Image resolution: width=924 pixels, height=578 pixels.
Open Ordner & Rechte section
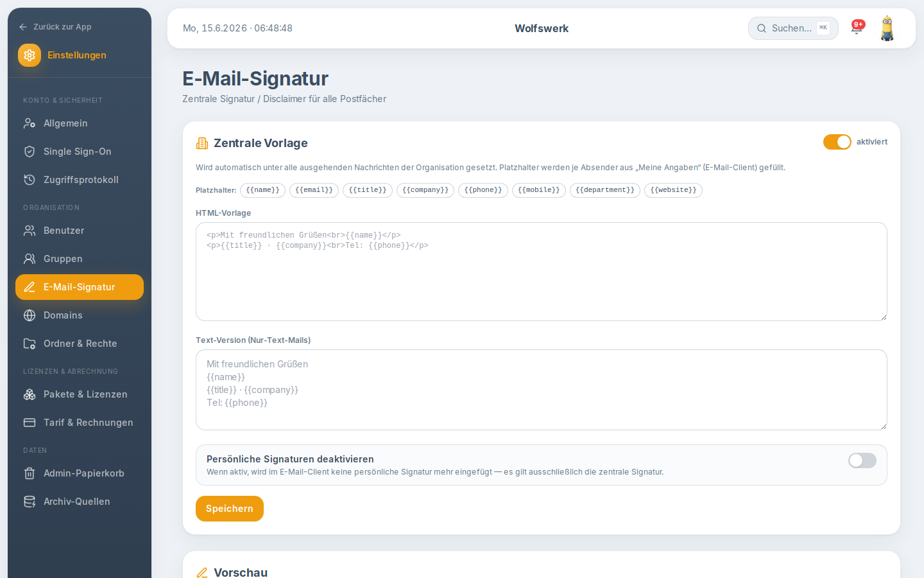80,344
